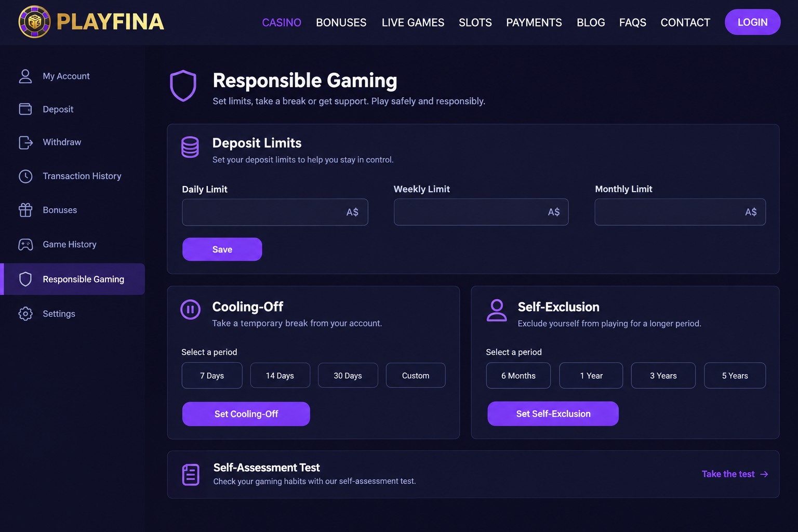Click the Bonuses gift box icon
Screen dimensions: 798x532
pyautogui.click(x=25, y=210)
